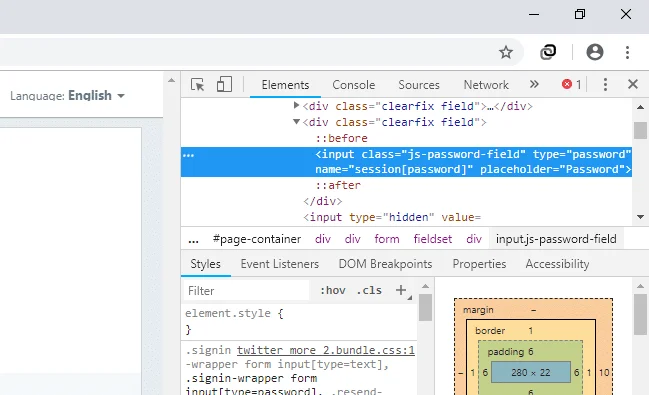Click the ellipsis on the selected node
This screenshot has height=395, width=649.
pos(188,155)
